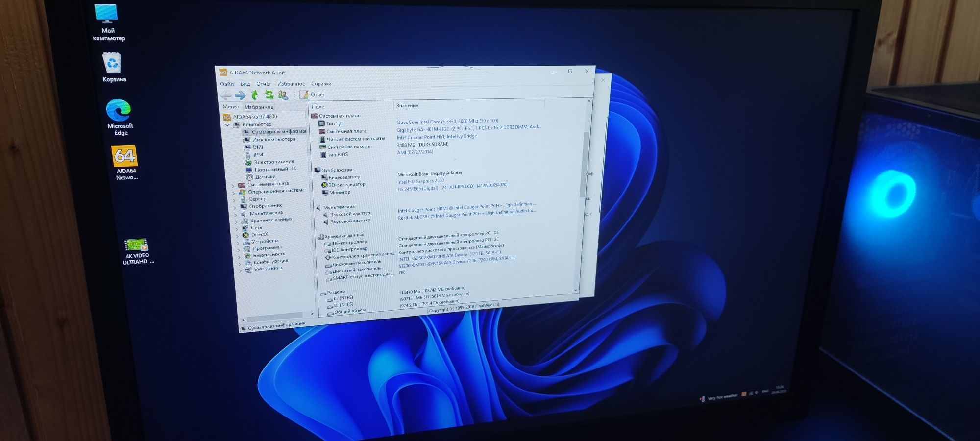Open the AIDA64 Network desktop shortcut
Image resolution: width=980 pixels, height=441 pixels.
point(126,163)
